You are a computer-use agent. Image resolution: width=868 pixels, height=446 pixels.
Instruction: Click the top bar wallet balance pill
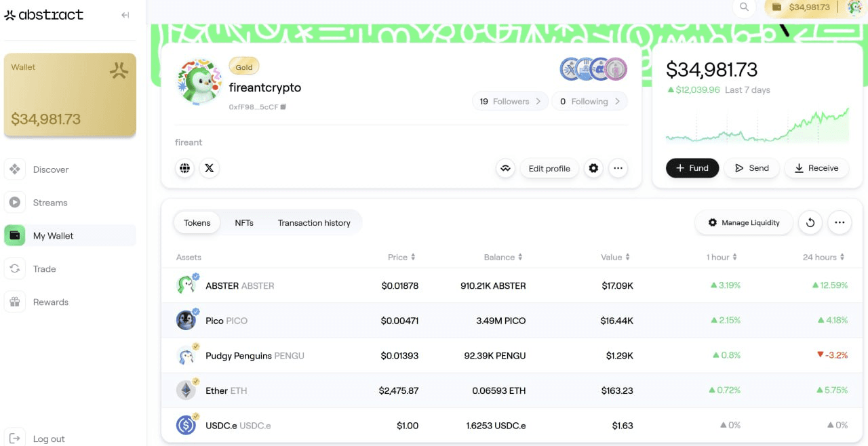[801, 7]
